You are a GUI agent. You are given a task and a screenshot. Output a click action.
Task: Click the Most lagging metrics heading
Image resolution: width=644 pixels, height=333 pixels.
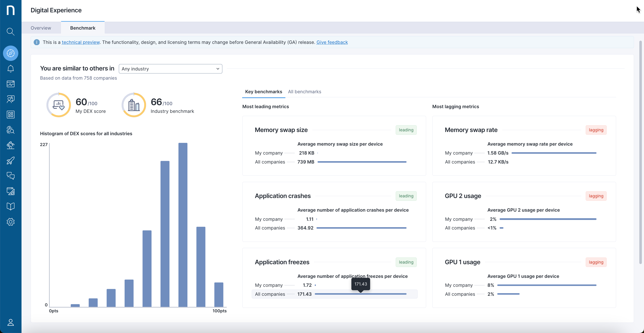(456, 106)
